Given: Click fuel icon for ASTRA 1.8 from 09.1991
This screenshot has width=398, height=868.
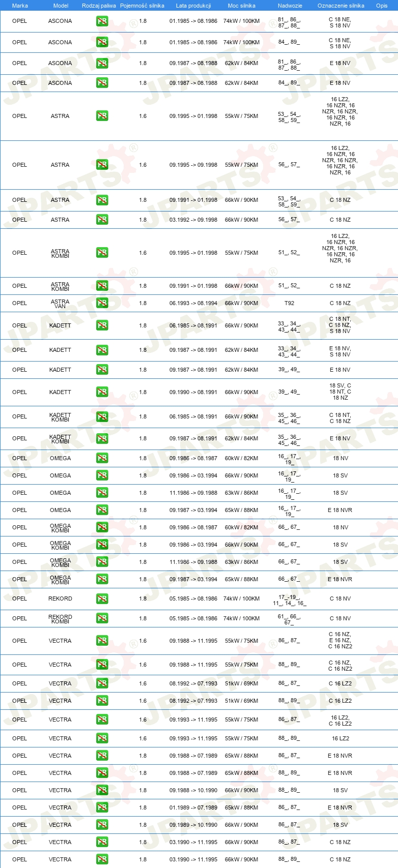Looking at the screenshot, I should 102,200.
